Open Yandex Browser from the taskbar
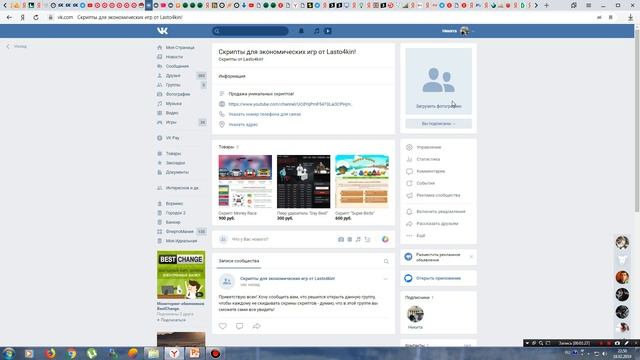640x360 pixels. 174,353
